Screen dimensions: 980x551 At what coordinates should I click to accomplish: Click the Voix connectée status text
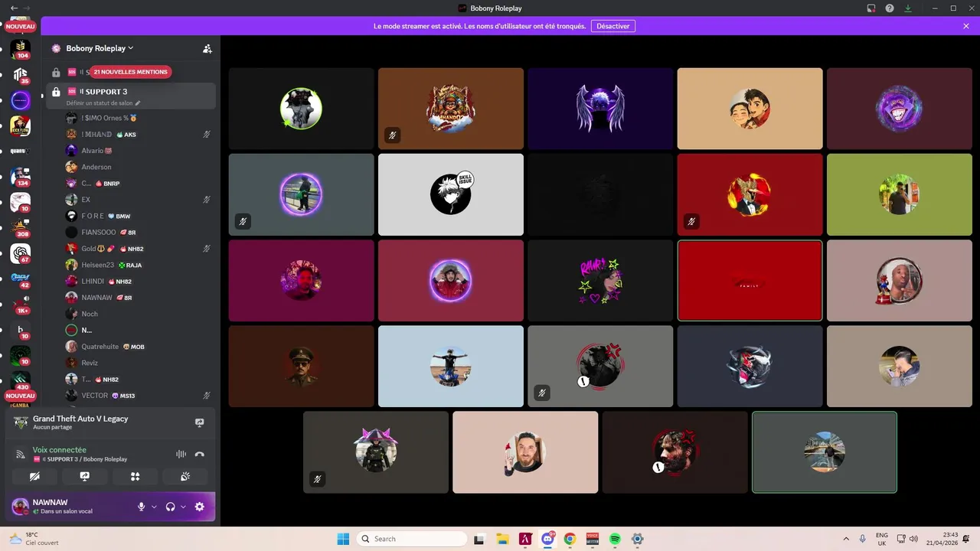(x=60, y=450)
